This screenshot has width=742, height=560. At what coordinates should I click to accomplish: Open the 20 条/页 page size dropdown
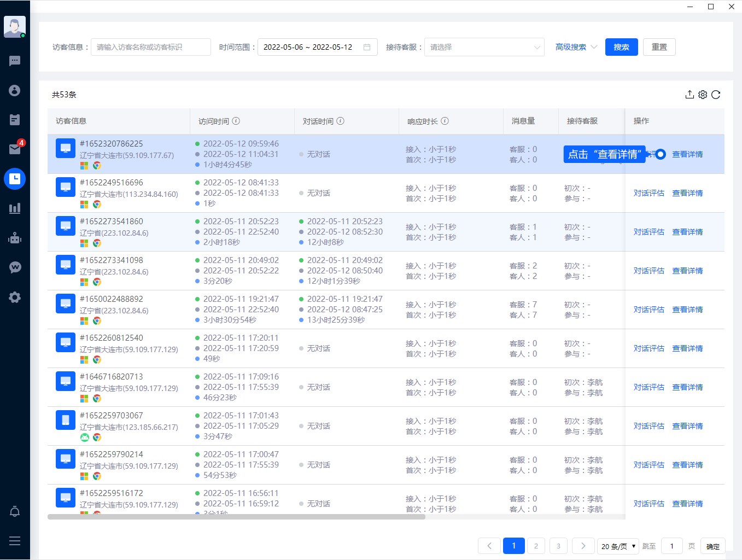tap(618, 546)
